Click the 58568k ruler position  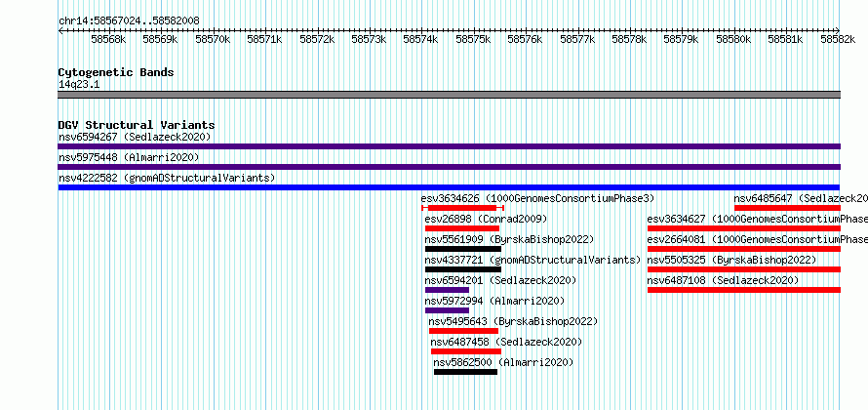tap(108, 39)
